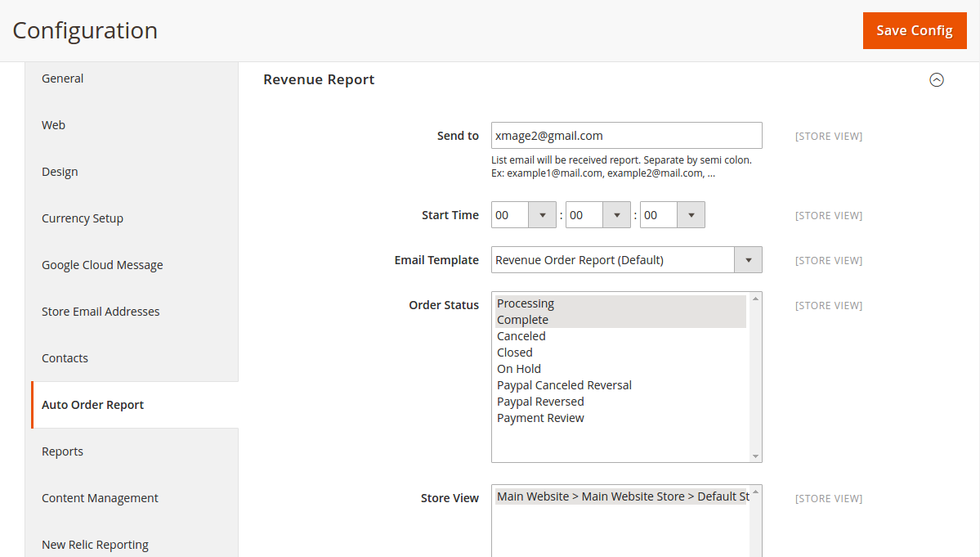This screenshot has width=980, height=557.
Task: Open the Google Cloud Message tab
Action: (x=102, y=265)
